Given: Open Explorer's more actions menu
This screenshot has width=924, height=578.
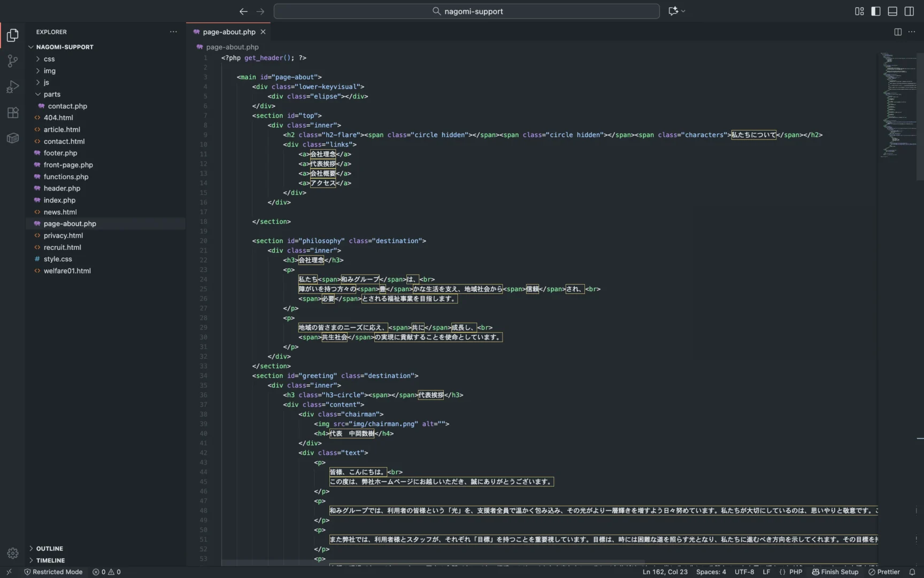Looking at the screenshot, I should click(173, 32).
